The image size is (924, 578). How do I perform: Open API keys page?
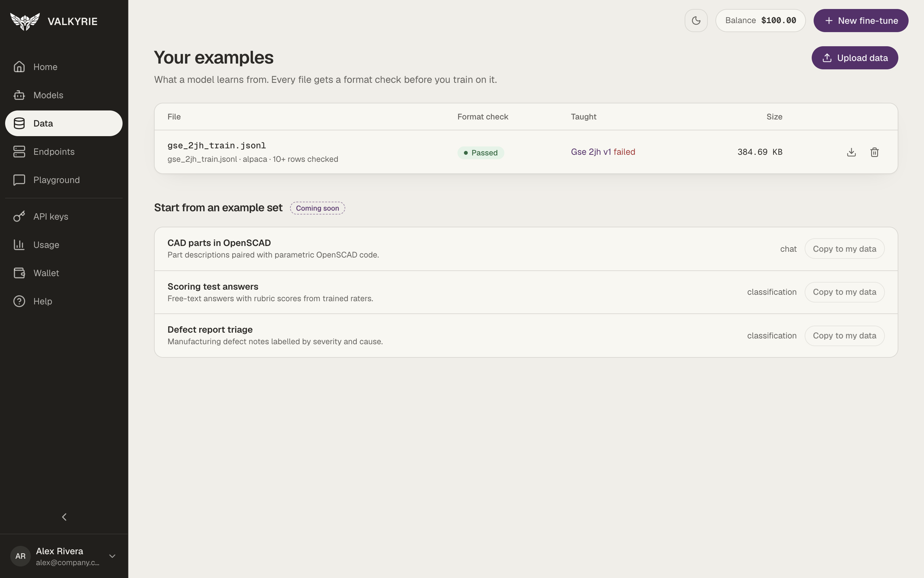pyautogui.click(x=64, y=217)
